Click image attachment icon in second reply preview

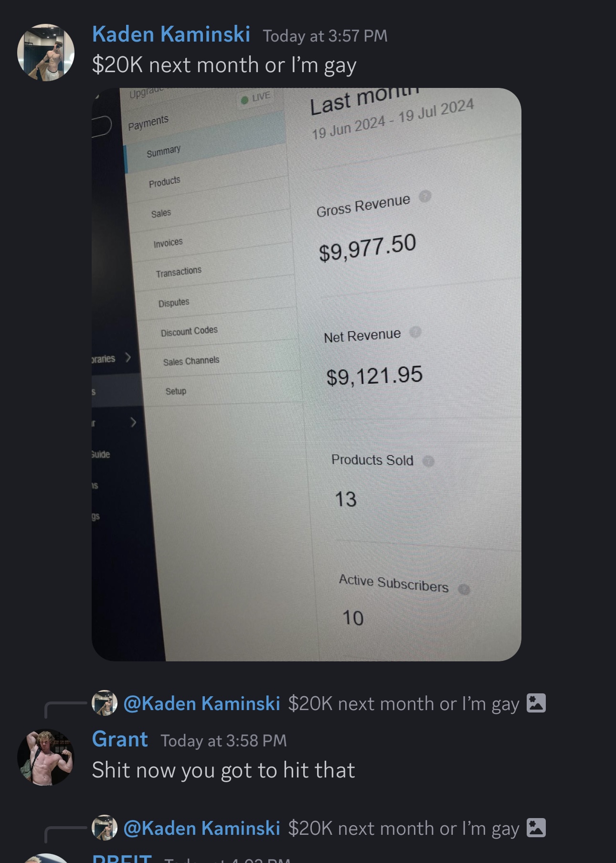536,828
